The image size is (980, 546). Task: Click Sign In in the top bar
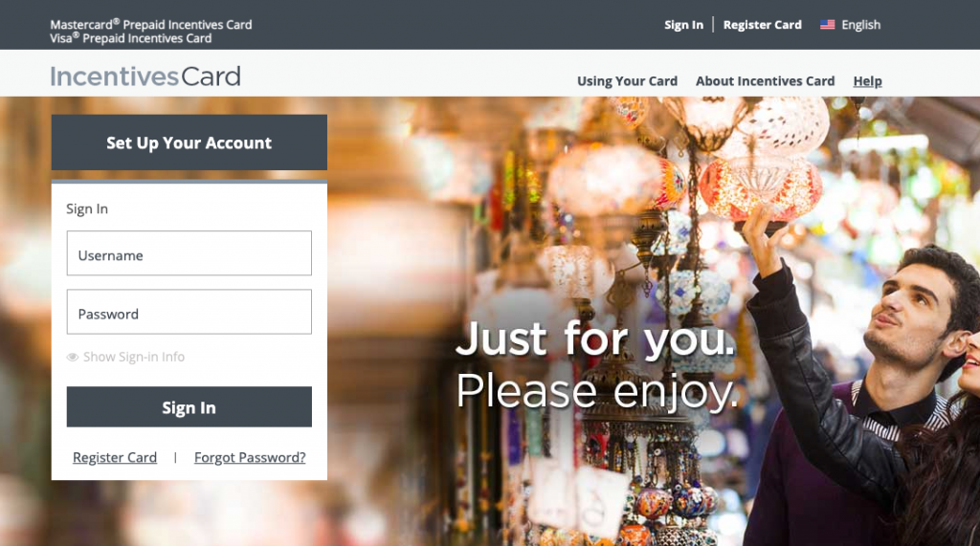click(683, 25)
